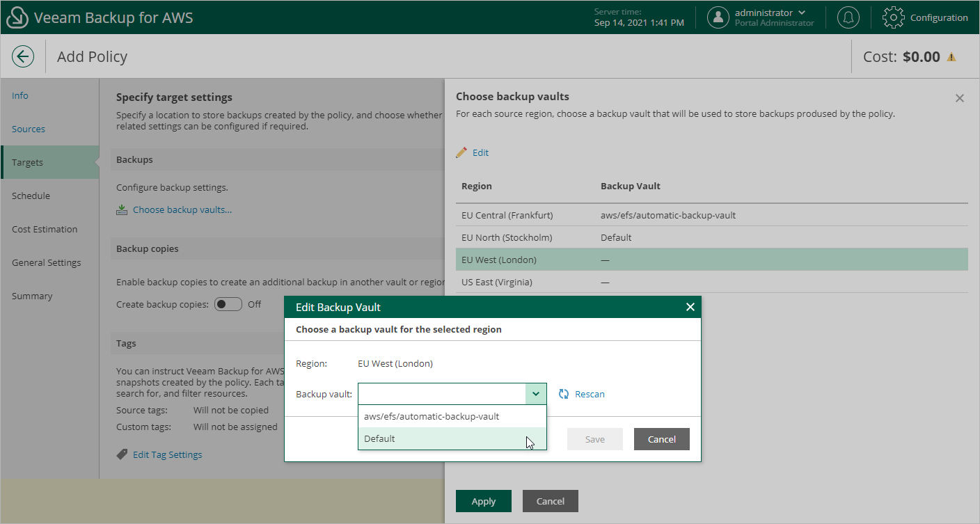This screenshot has width=980, height=524.
Task: Select the EU West (London) table row
Action: pos(712,260)
